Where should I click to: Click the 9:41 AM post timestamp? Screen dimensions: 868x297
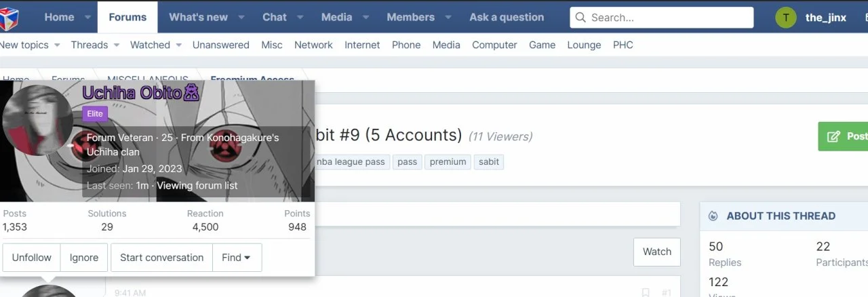tap(130, 293)
